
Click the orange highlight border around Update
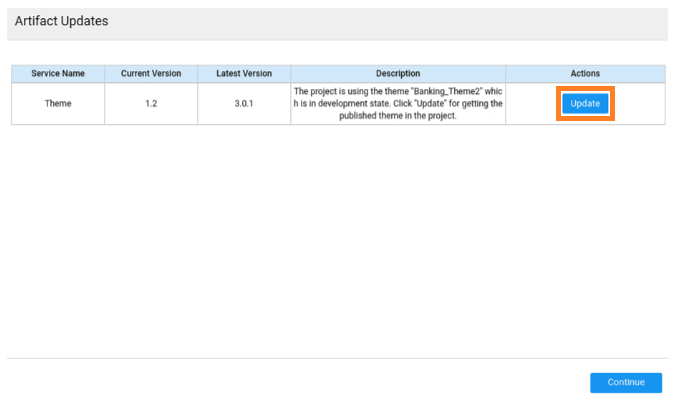point(585,88)
